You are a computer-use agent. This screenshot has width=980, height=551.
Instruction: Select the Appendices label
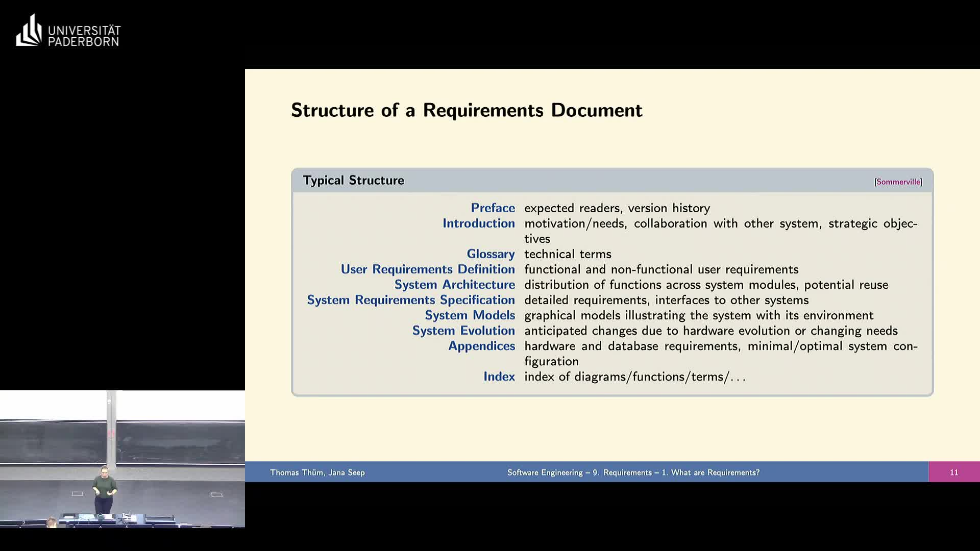coord(481,345)
